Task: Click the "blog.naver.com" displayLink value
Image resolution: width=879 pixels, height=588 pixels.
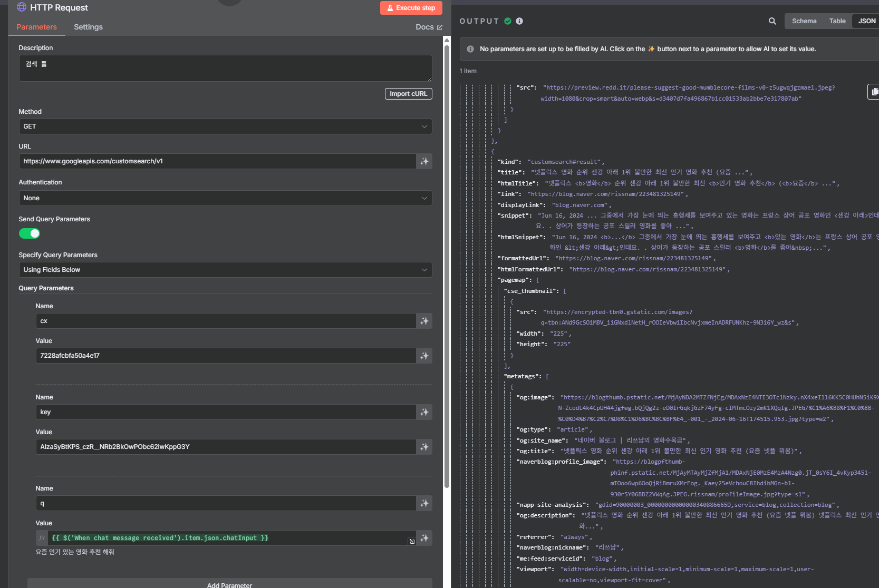Action: click(580, 205)
